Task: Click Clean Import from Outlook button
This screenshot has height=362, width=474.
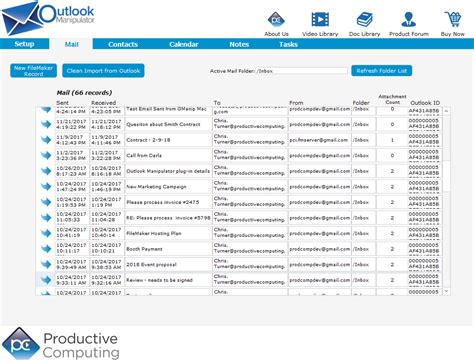Action: coord(103,71)
